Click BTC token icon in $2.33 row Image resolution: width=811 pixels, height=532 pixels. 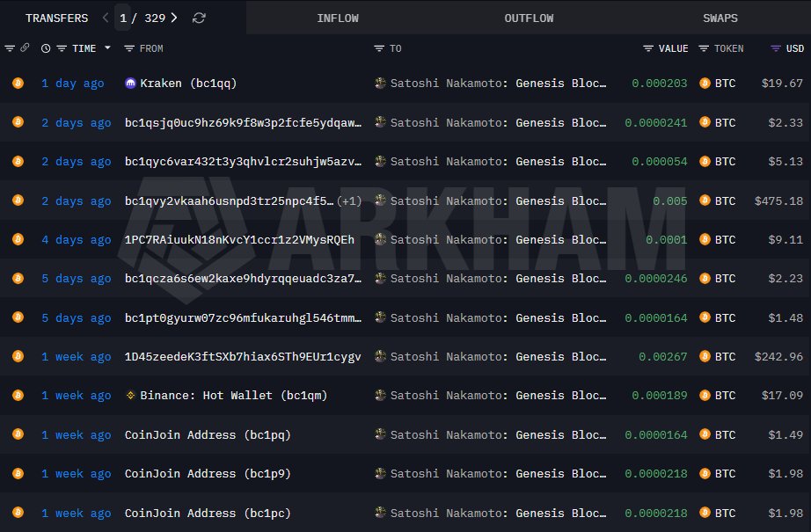(x=705, y=122)
